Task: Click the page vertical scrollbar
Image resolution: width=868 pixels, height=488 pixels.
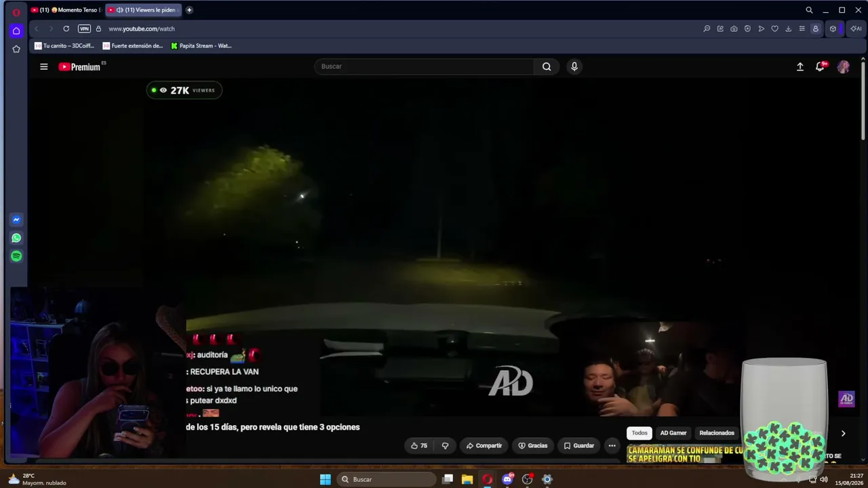Action: (863, 102)
